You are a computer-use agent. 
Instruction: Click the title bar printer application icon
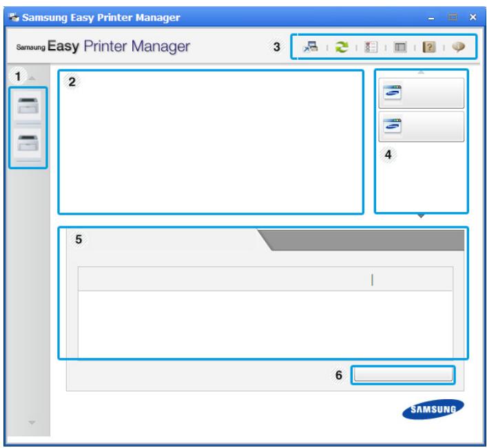pos(14,17)
